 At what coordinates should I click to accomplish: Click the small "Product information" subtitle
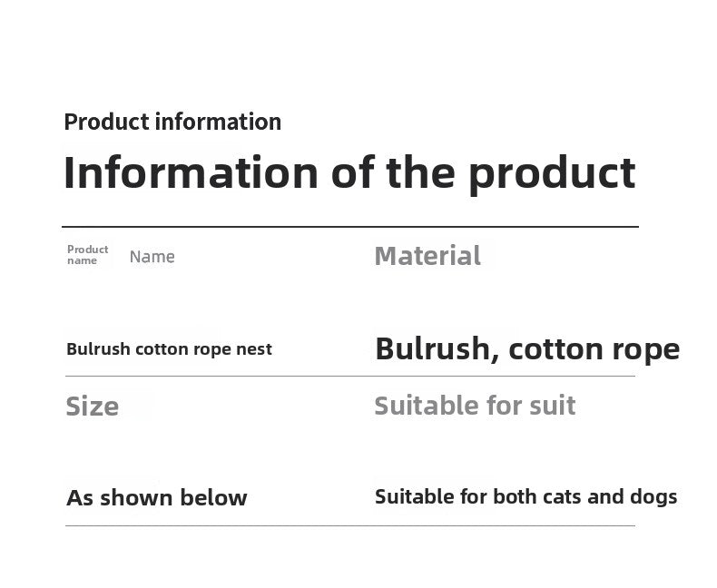[172, 122]
